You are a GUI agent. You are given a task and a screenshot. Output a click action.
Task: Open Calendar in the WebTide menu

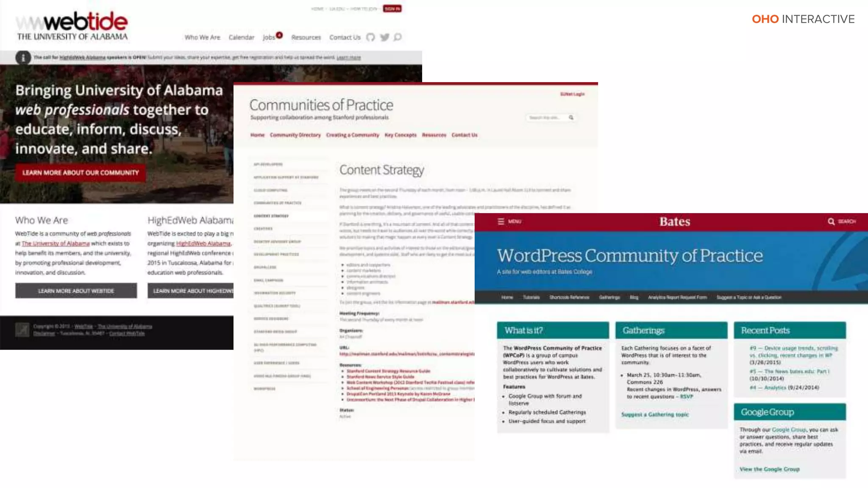tap(242, 37)
